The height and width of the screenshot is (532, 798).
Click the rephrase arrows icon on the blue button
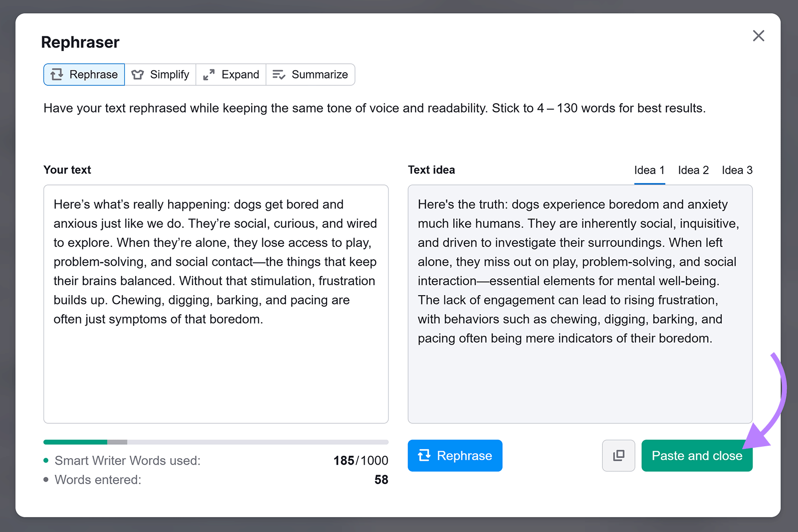click(x=424, y=455)
